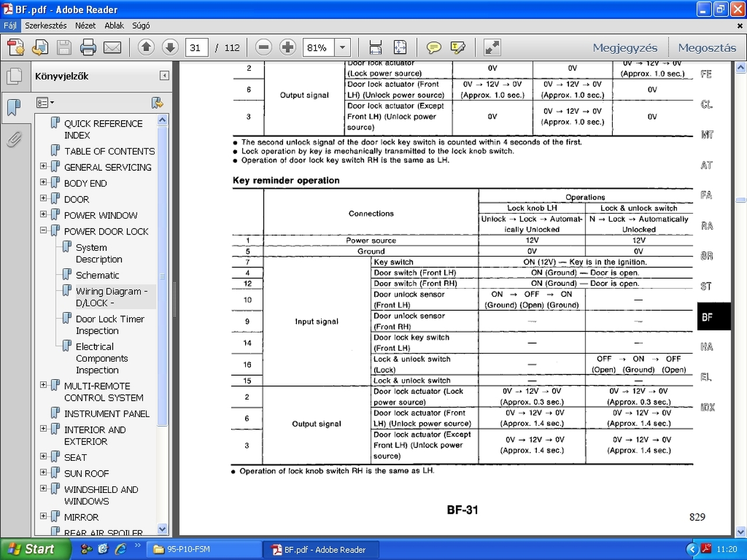Collapse the bookmarks pane arrow
The image size is (747, 560).
[x=165, y=76]
